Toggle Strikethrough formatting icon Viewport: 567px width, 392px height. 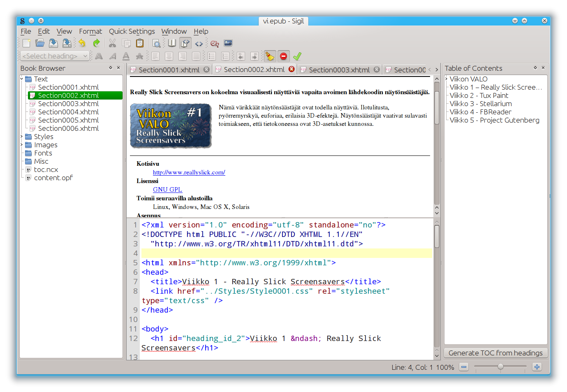(x=140, y=56)
